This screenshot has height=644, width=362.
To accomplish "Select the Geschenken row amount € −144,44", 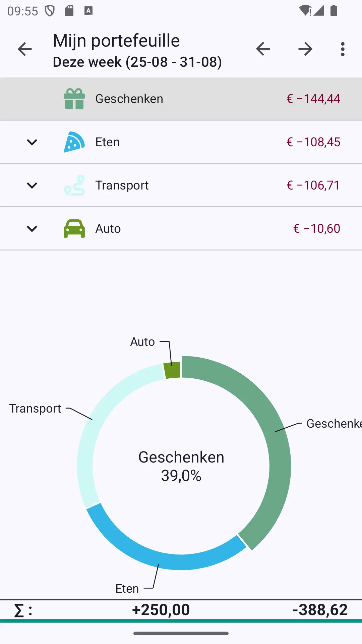I will pyautogui.click(x=313, y=99).
